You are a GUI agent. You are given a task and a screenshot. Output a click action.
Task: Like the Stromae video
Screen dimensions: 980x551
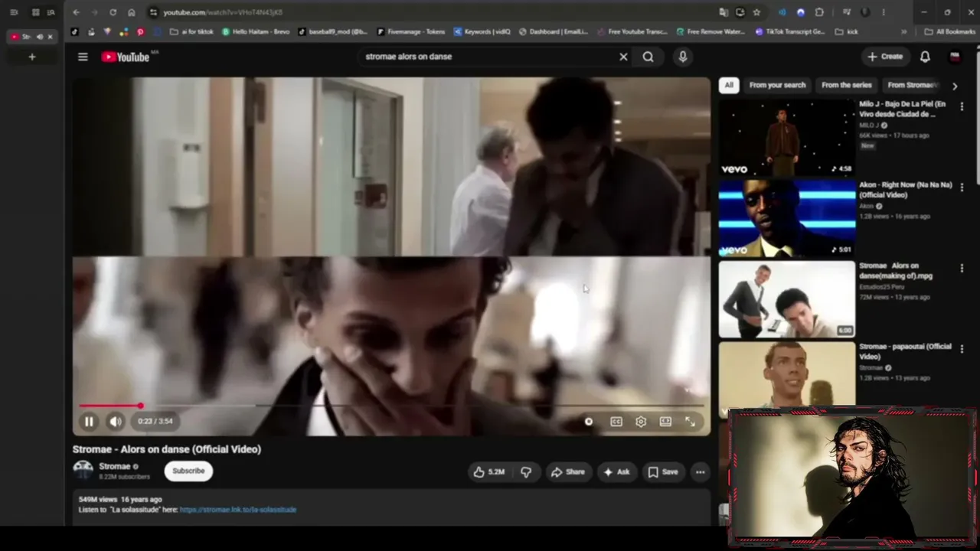click(488, 472)
